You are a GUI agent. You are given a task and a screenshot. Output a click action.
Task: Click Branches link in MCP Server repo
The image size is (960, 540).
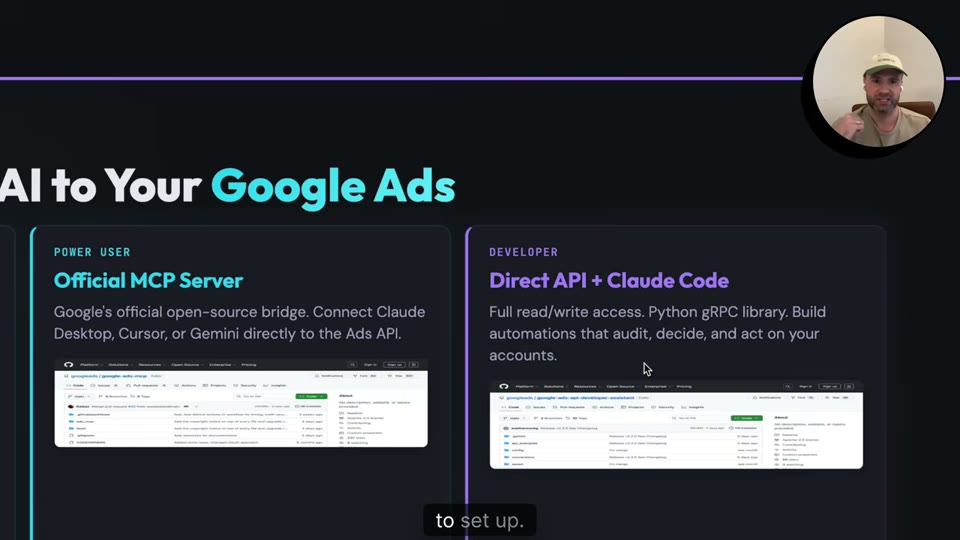(113, 396)
